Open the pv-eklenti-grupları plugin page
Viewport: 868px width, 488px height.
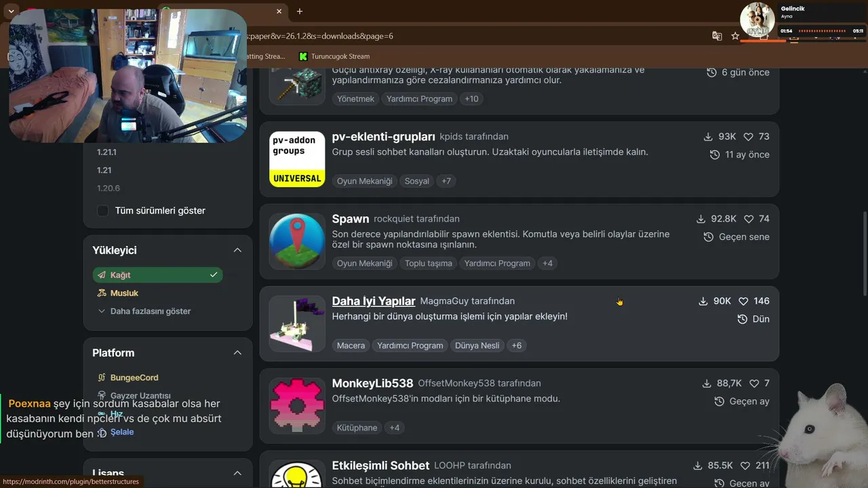(x=384, y=136)
